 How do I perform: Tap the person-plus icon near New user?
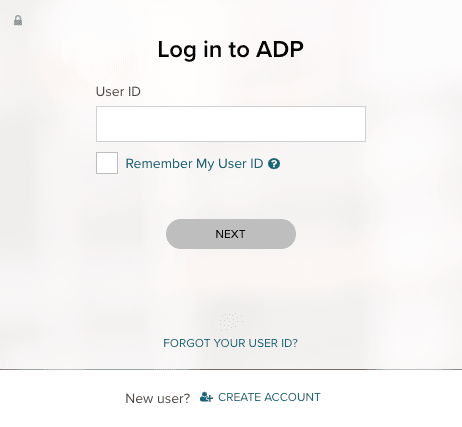(x=206, y=397)
